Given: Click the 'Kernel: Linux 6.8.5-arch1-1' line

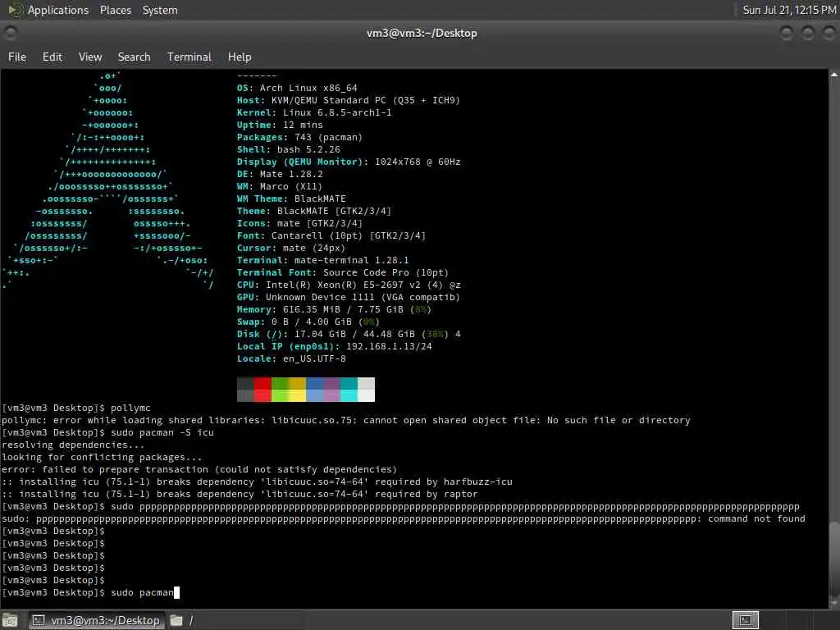Looking at the screenshot, I should tap(314, 112).
